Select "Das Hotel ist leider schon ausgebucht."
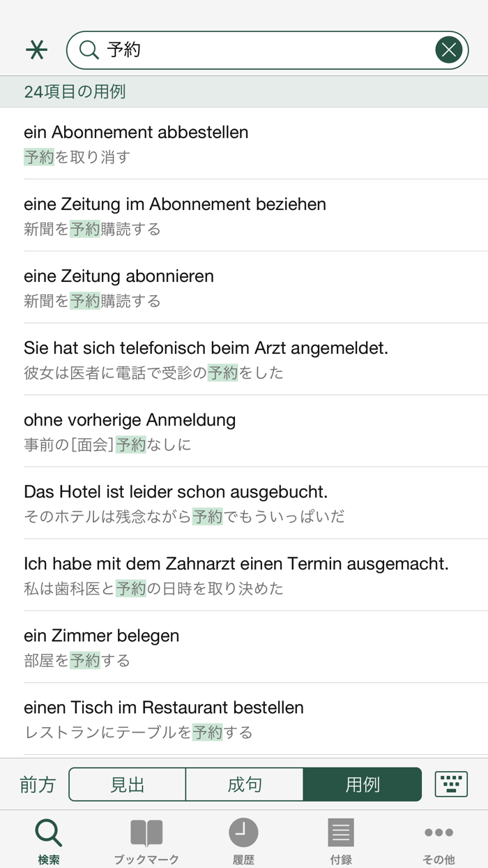Image resolution: width=488 pixels, height=868 pixels. (244, 502)
